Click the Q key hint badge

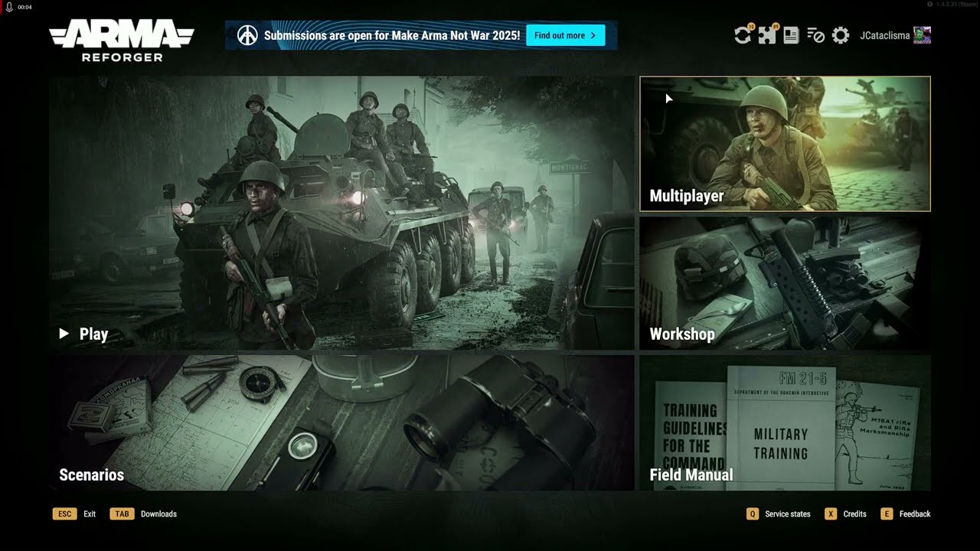click(x=752, y=514)
